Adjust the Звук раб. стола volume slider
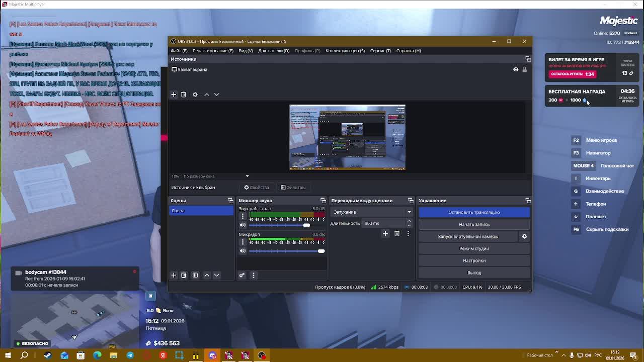 point(306,225)
